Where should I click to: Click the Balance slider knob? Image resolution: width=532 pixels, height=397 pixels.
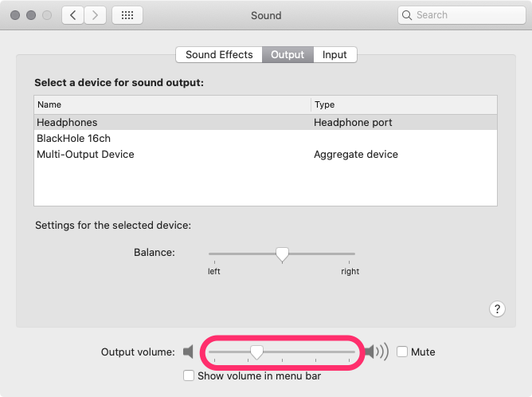pyautogui.click(x=281, y=254)
